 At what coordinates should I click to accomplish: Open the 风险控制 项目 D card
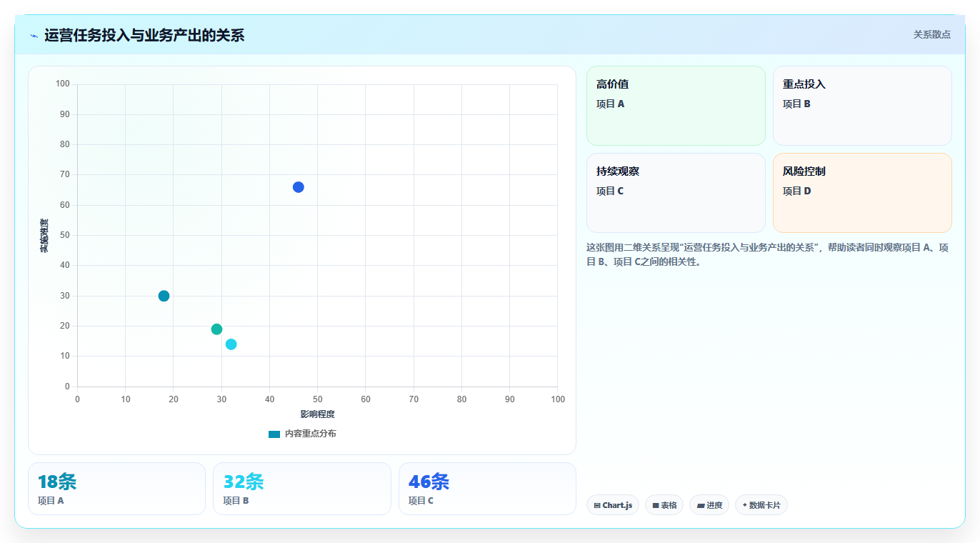pos(862,193)
